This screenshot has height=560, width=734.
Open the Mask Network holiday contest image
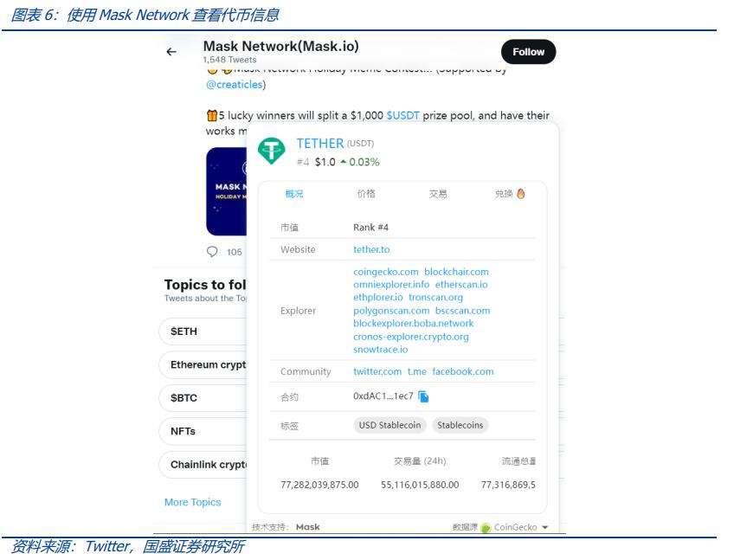point(227,191)
